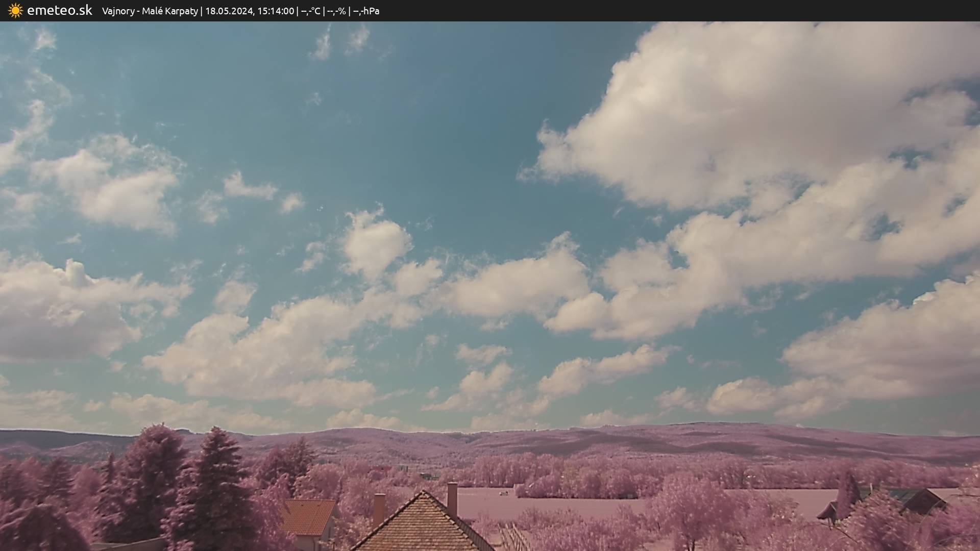
Task: Click the humidity % reading
Action: 336,11
